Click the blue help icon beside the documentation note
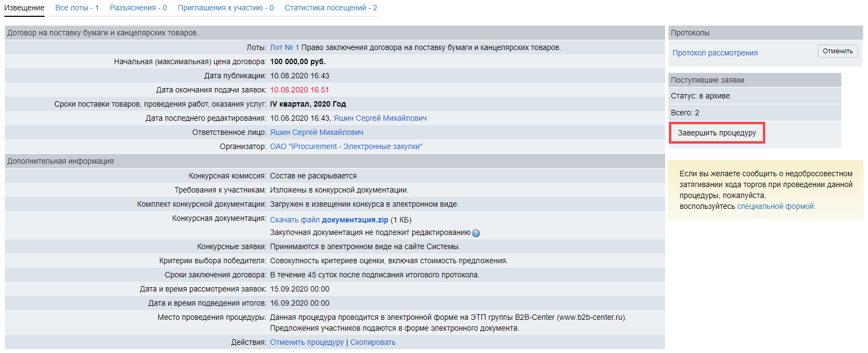868x353 pixels. pos(476,233)
